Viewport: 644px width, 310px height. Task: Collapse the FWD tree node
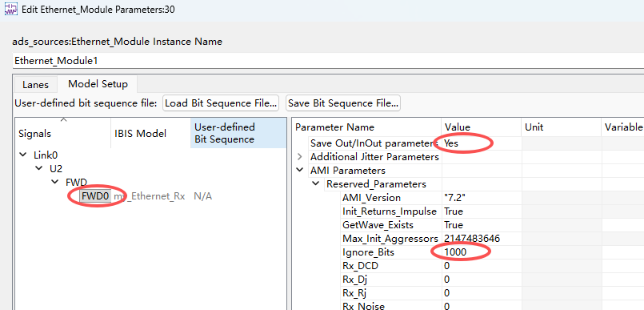pos(54,182)
